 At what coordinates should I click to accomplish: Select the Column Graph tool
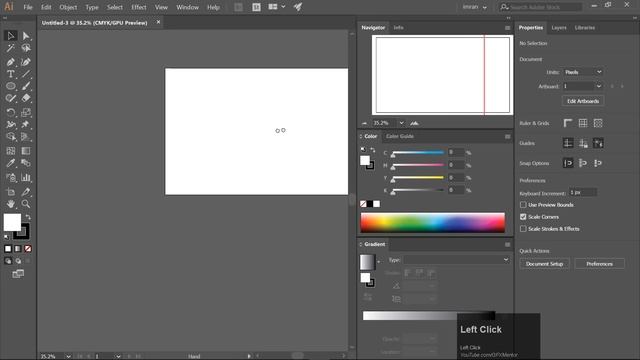click(26, 178)
